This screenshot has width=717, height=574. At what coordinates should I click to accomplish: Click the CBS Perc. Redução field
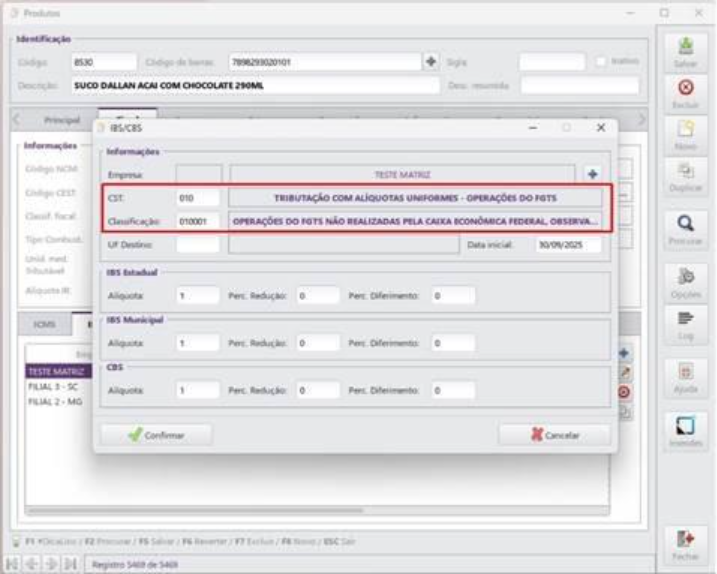[x=318, y=390]
